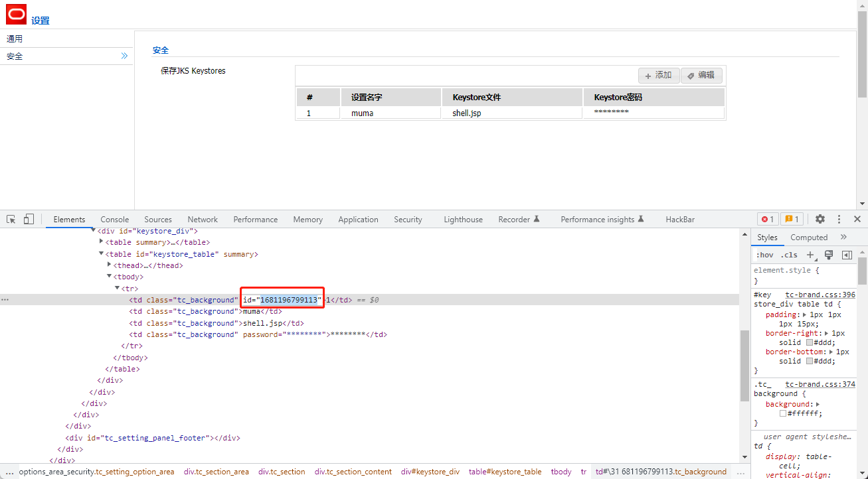Toggle the :hov element state button
868x479 pixels.
click(x=765, y=255)
